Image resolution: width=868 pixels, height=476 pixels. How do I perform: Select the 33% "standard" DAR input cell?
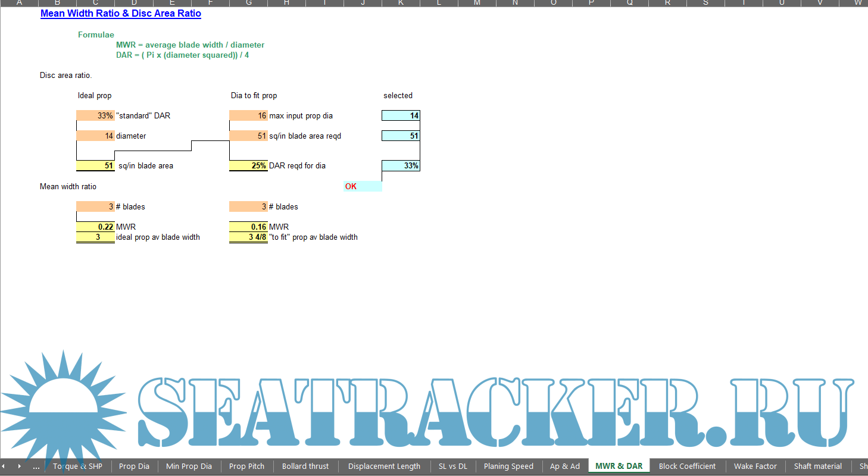[95, 115]
